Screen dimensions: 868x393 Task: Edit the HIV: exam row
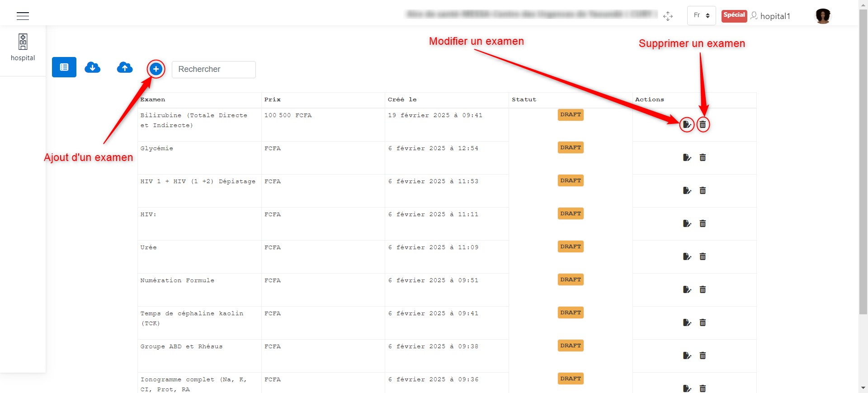pos(687,223)
